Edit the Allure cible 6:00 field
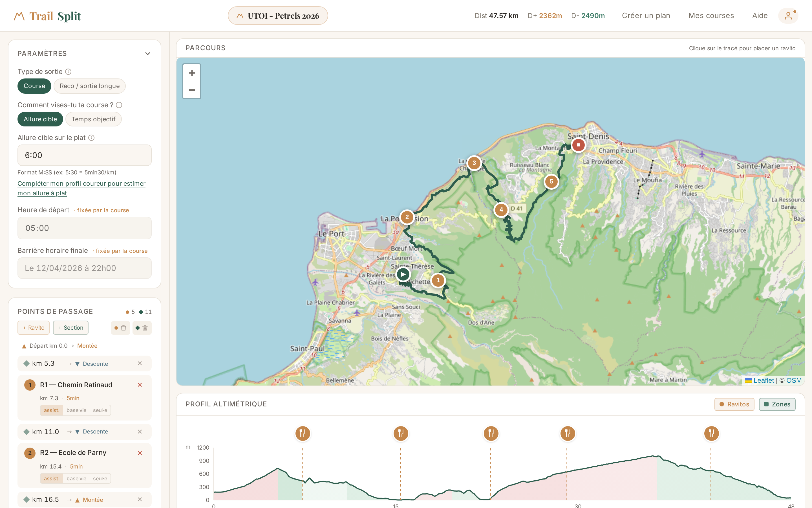812x508 pixels. pyautogui.click(x=85, y=156)
